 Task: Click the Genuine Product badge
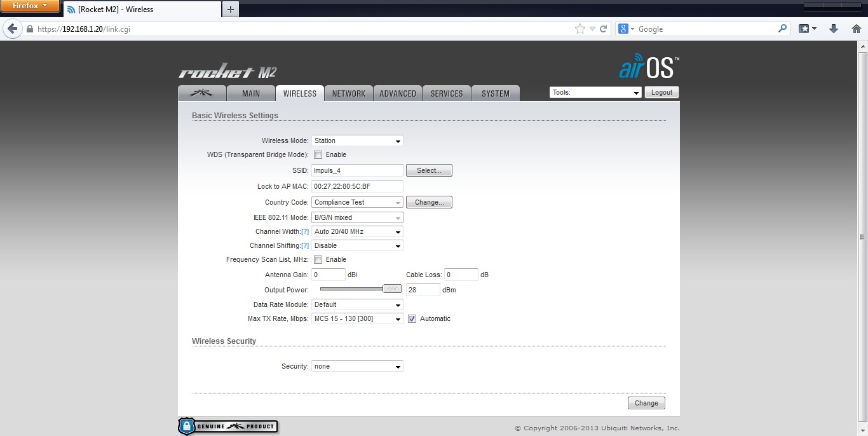[x=228, y=426]
